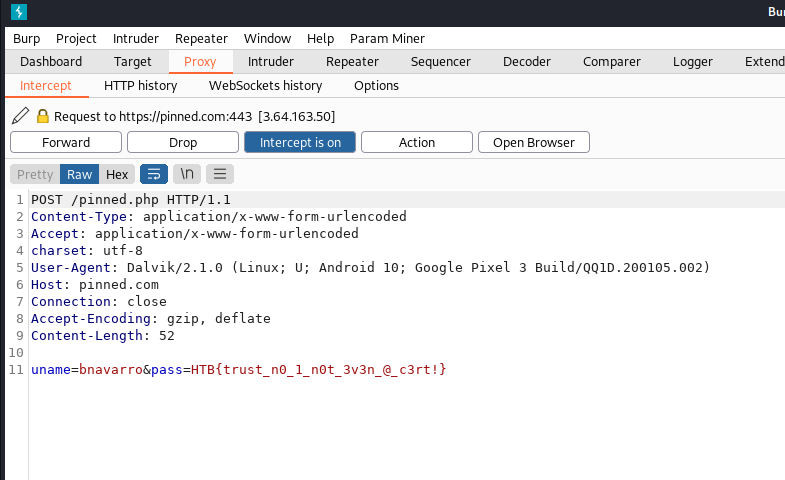Toggle the Intercept is on button
This screenshot has height=480, width=785.
pos(300,142)
